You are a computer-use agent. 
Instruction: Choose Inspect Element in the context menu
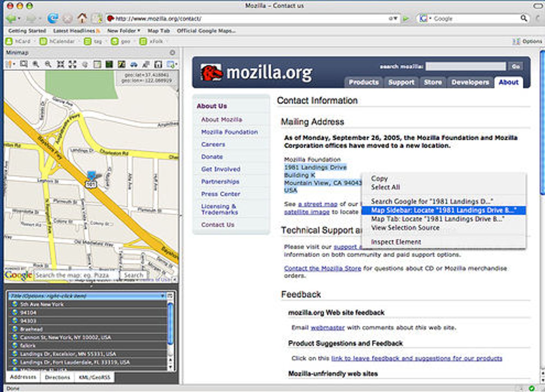444,242
